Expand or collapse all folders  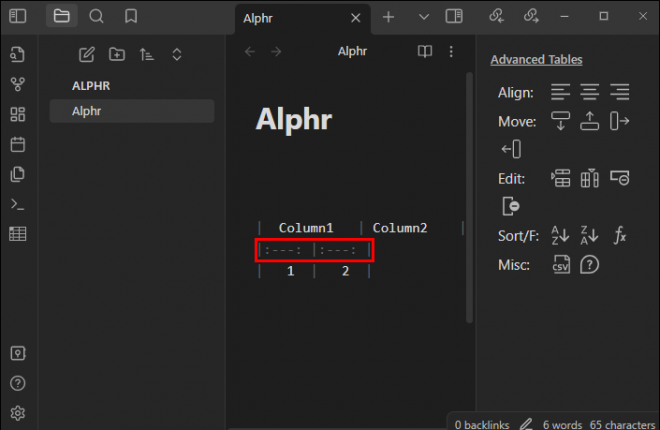click(177, 54)
